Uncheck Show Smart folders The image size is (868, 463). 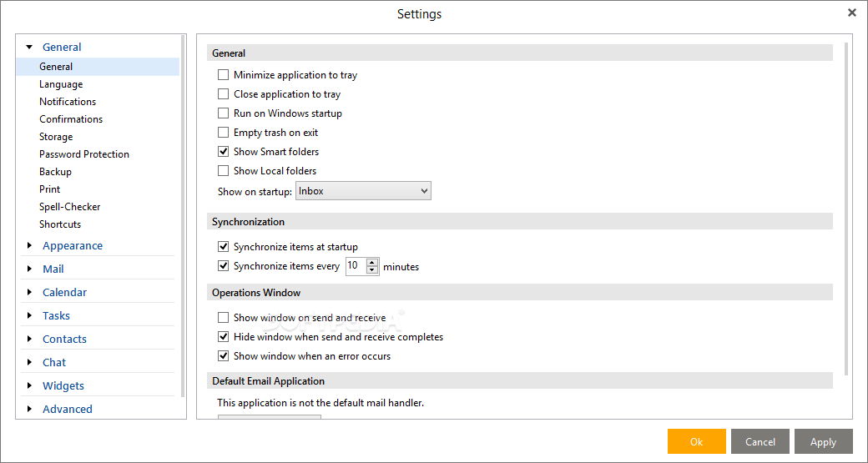point(223,152)
